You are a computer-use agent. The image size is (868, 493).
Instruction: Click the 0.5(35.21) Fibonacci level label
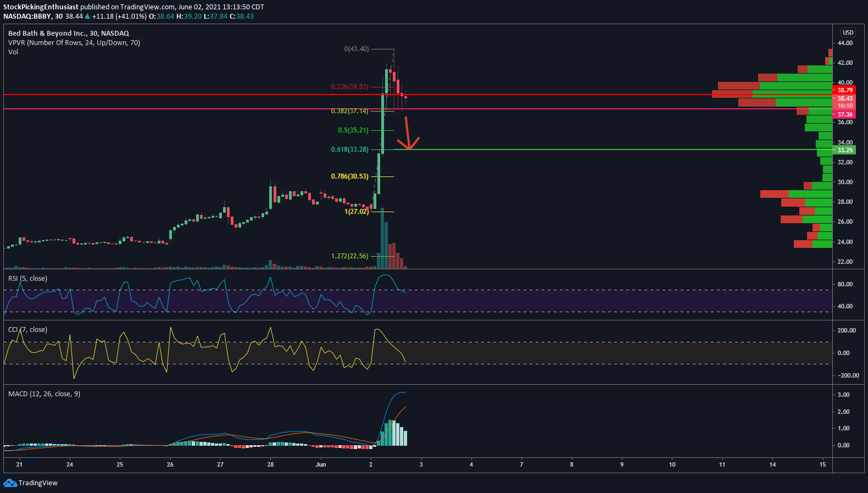click(353, 130)
